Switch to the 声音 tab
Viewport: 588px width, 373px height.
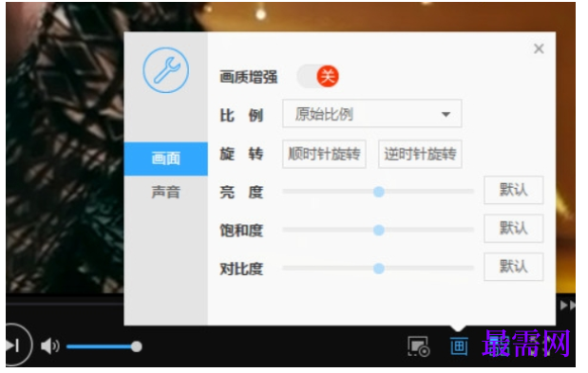click(x=165, y=192)
